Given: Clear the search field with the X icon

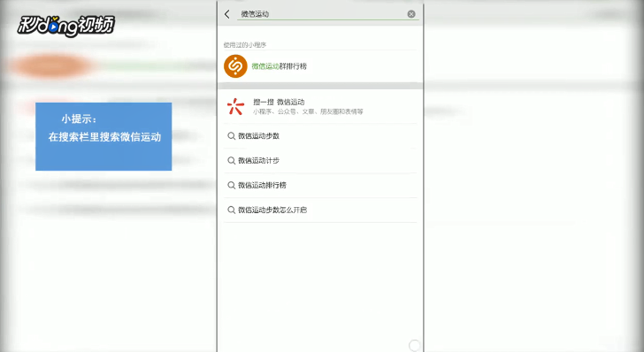Looking at the screenshot, I should pos(411,14).
